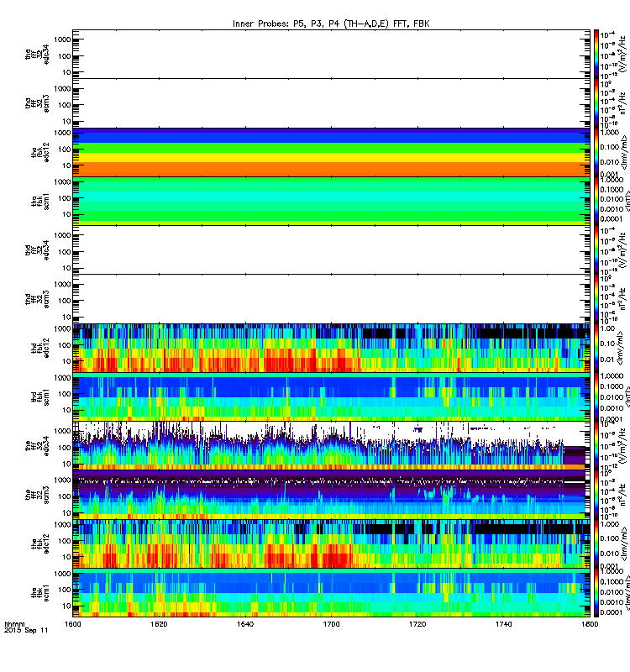Click the 'the fbk scm1' panel label
The image size is (630, 672).
click(40, 592)
